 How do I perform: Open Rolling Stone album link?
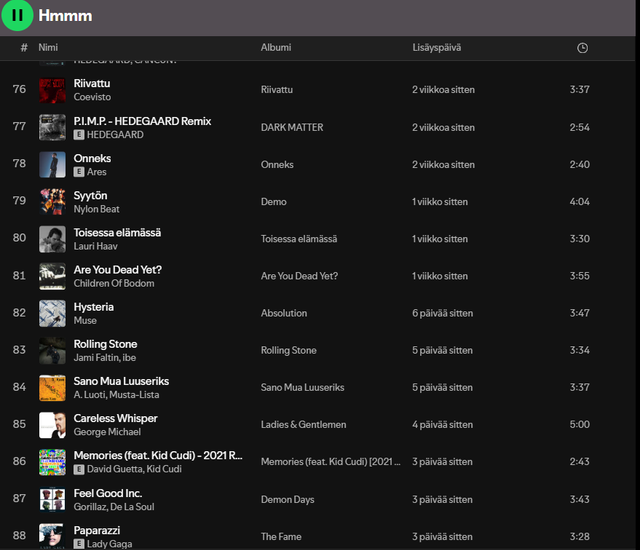pyautogui.click(x=289, y=350)
